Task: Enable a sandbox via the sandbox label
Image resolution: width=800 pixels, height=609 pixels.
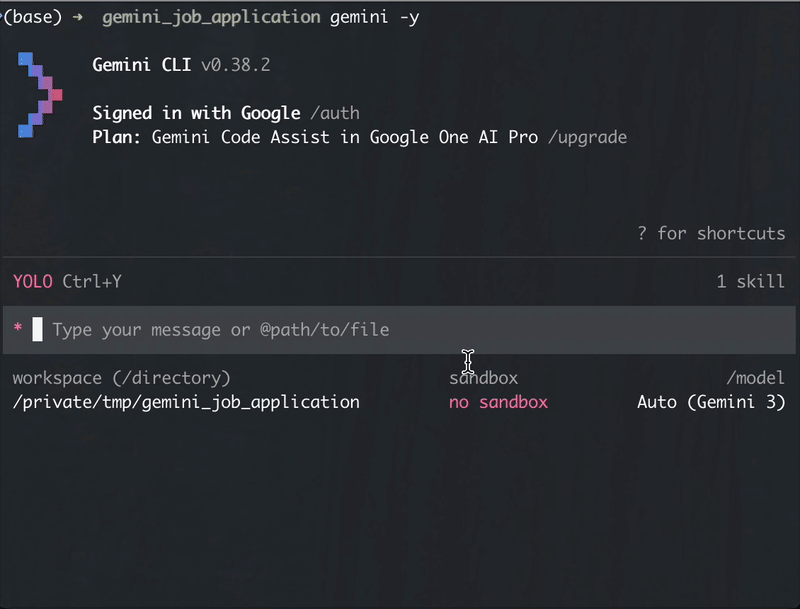Action: pyautogui.click(x=483, y=377)
